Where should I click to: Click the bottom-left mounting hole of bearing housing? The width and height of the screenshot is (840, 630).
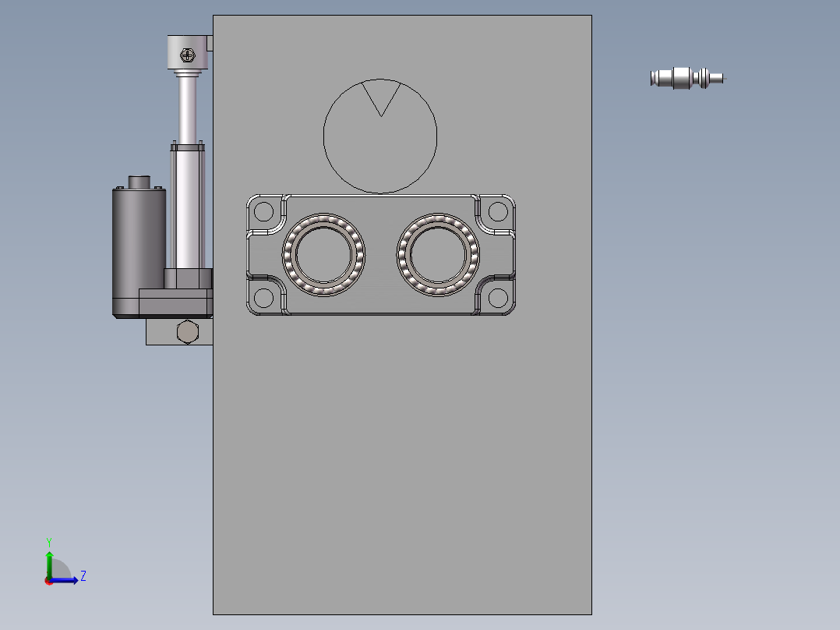[263, 298]
